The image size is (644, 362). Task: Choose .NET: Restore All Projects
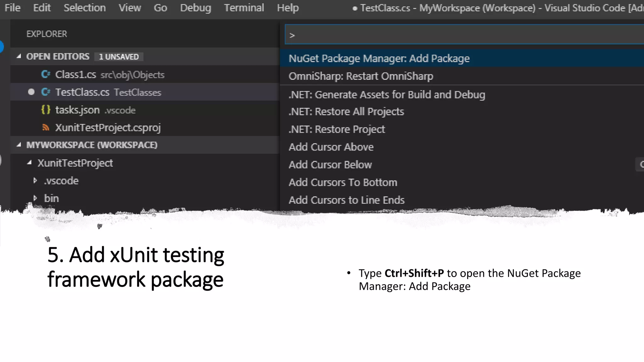(x=346, y=112)
